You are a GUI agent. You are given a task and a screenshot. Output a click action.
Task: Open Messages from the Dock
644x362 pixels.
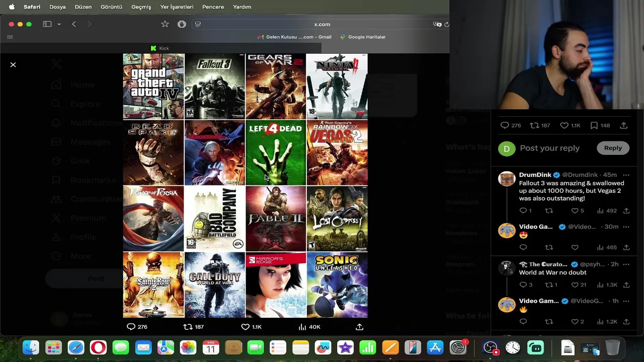tap(121, 347)
